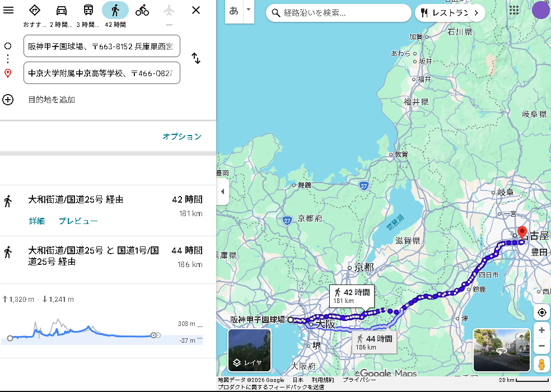Collapse the side panel with the arrow
This screenshot has height=392, width=551.
click(x=222, y=192)
